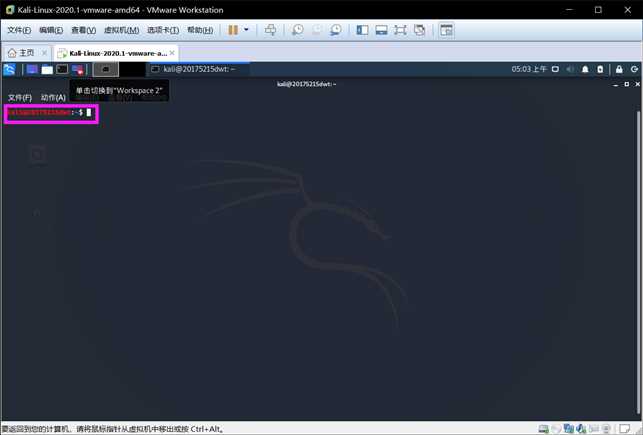Viewport: 643px width, 435px height.
Task: Open the Kali applications menu dragon icon
Action: 9,69
